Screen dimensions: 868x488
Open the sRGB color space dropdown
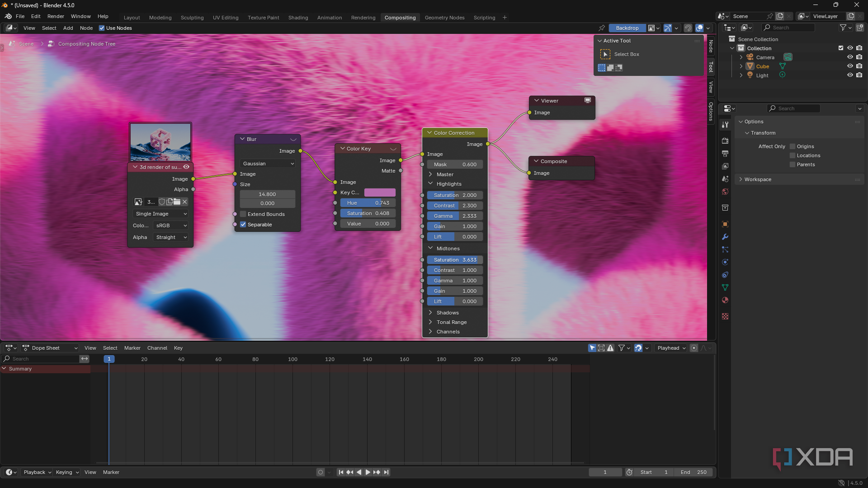click(171, 225)
